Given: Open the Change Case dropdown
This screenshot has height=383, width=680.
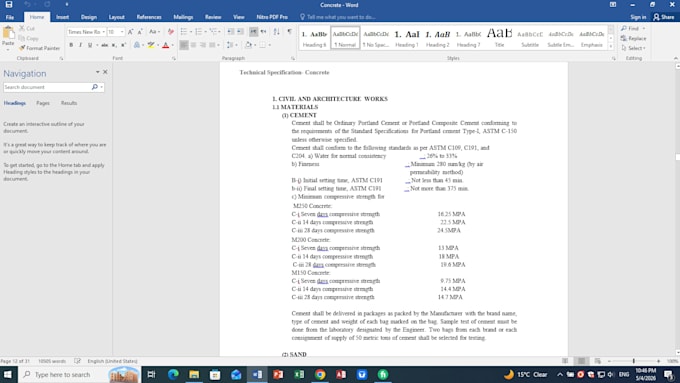Looking at the screenshot, I should (x=154, y=32).
